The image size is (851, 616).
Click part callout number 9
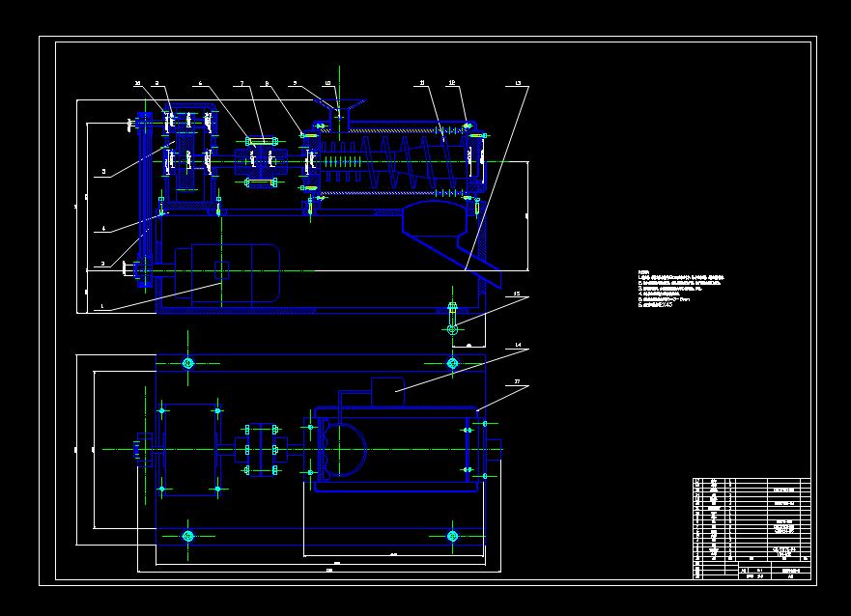click(296, 83)
